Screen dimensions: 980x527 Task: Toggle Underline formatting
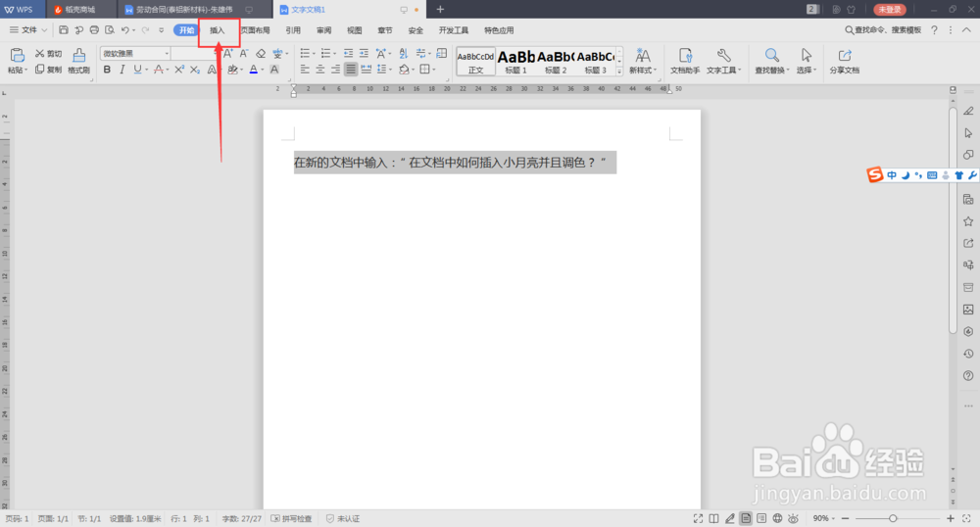[137, 70]
